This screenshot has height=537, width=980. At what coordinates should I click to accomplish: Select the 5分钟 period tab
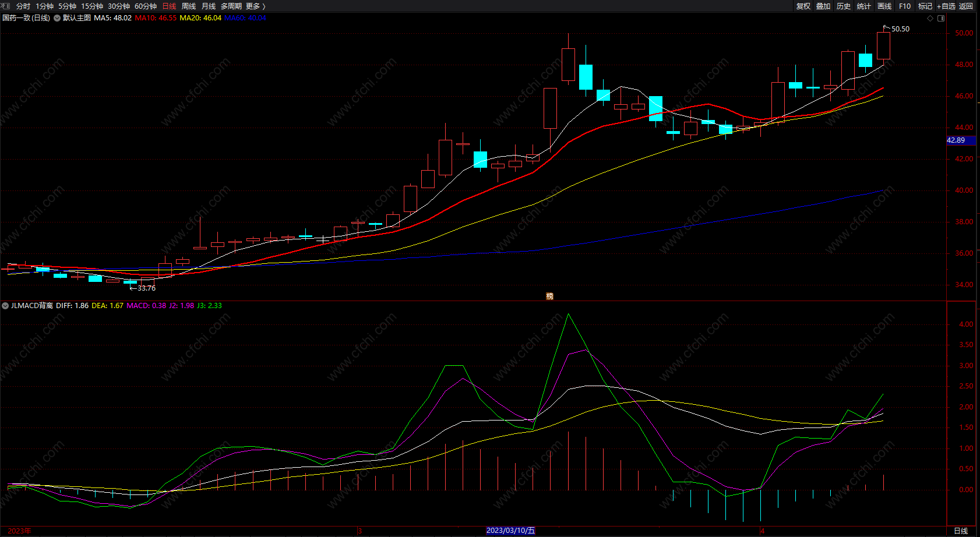67,6
